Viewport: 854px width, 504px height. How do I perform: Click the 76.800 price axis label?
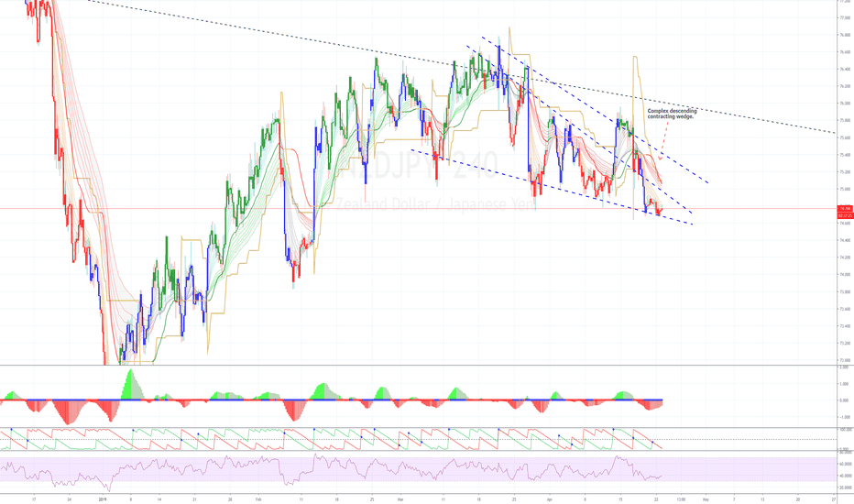click(x=846, y=35)
